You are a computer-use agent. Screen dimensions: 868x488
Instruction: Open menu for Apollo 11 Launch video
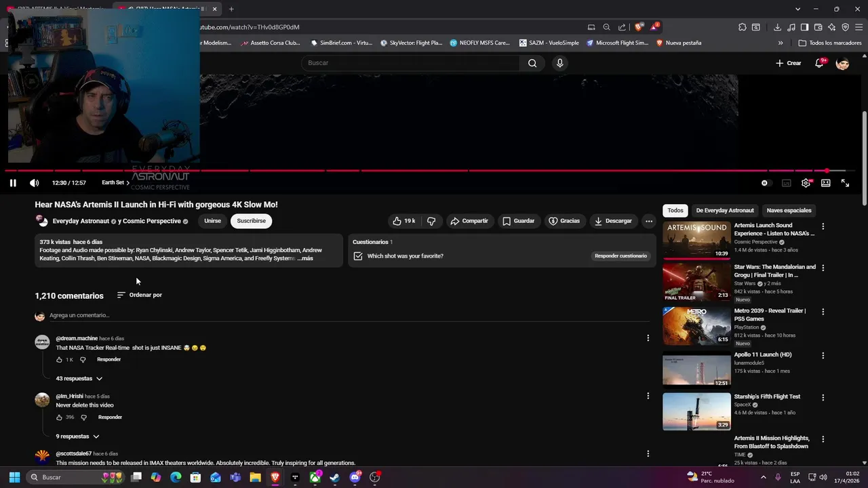coord(823,356)
